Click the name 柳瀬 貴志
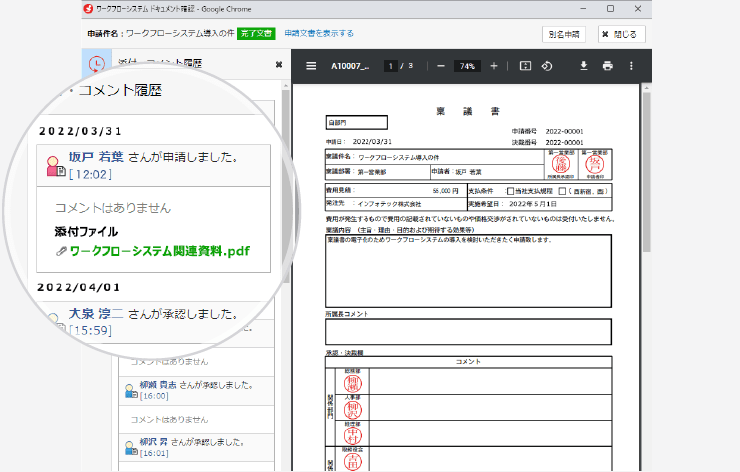Viewport: 740px width, 472px height. click(x=158, y=385)
